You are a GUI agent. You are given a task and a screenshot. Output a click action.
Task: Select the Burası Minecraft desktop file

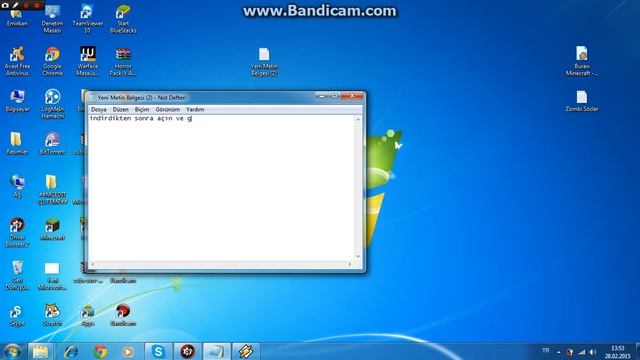click(x=582, y=61)
